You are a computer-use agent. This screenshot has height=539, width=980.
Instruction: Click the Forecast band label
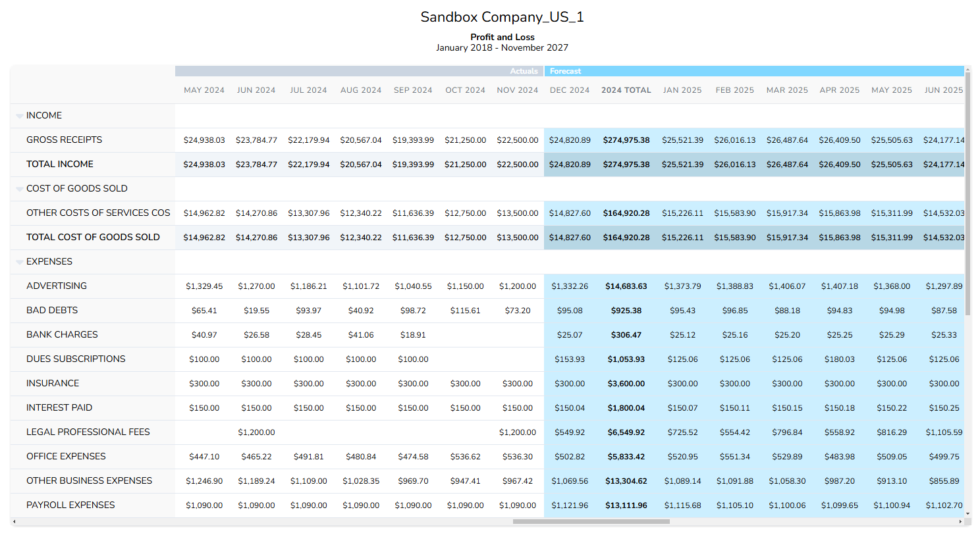[565, 71]
